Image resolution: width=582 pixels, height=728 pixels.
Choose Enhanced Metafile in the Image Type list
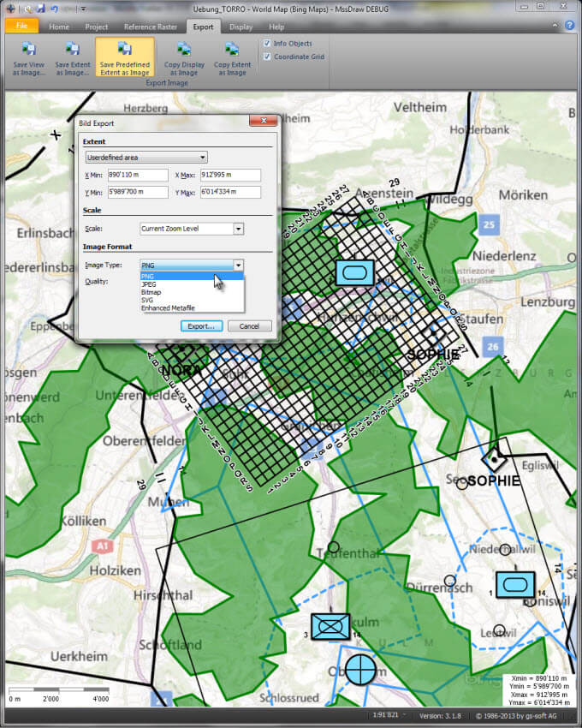192,307
